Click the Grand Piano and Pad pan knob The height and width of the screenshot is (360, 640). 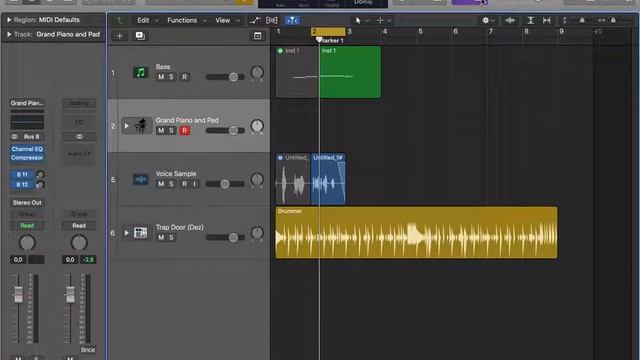[257, 126]
